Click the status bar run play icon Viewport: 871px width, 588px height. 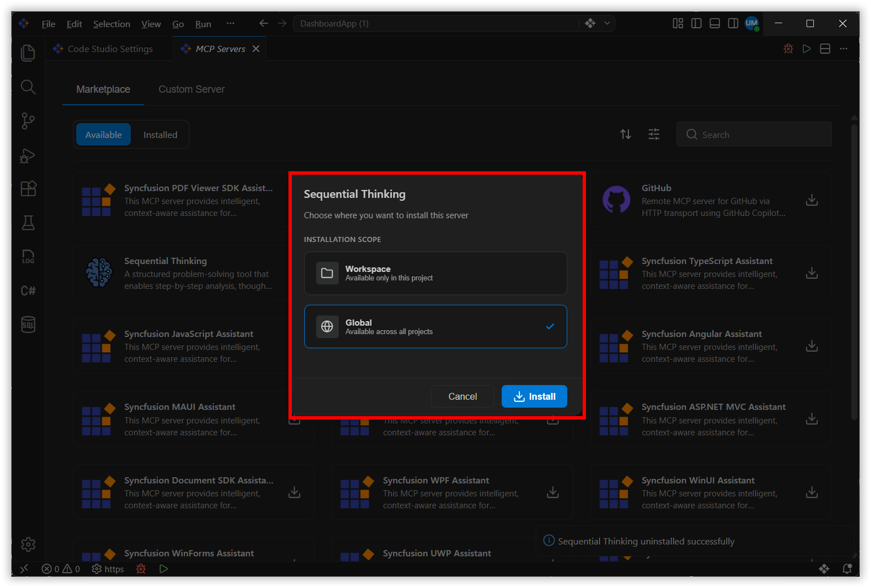click(163, 569)
